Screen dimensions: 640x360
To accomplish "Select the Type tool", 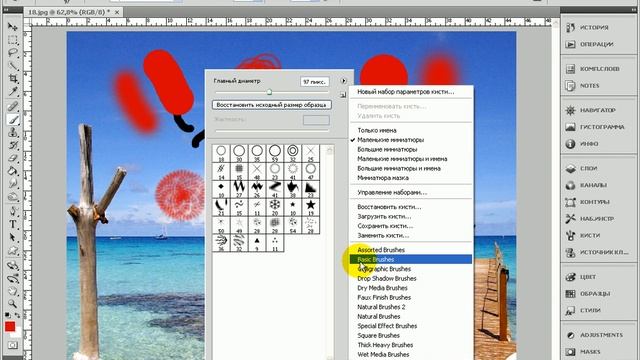I will pyautogui.click(x=13, y=224).
